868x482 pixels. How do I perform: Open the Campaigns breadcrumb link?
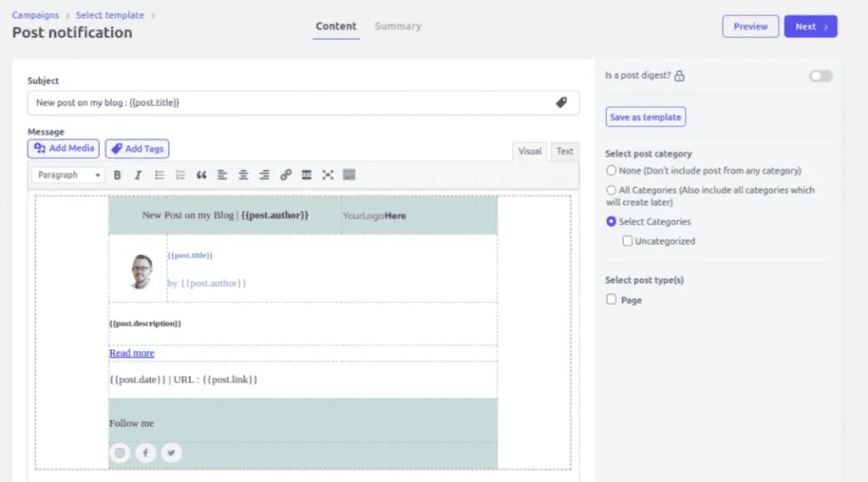[36, 15]
